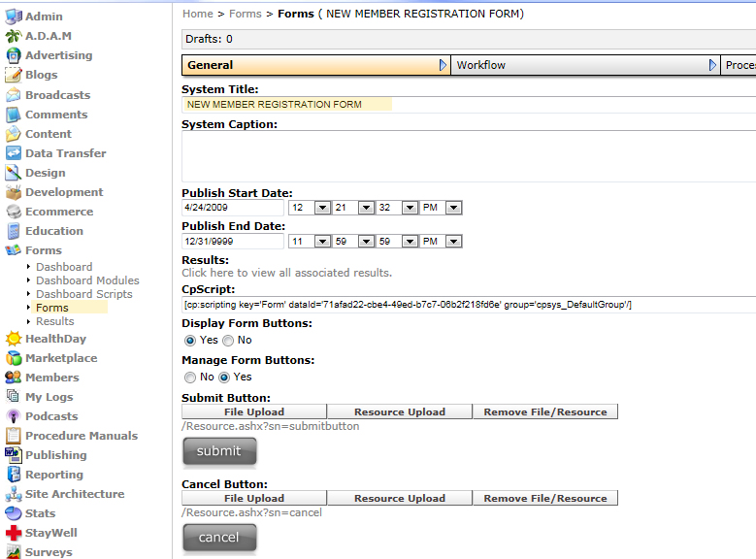Open the Podcasts icon
The height and width of the screenshot is (559, 756).
point(13,416)
